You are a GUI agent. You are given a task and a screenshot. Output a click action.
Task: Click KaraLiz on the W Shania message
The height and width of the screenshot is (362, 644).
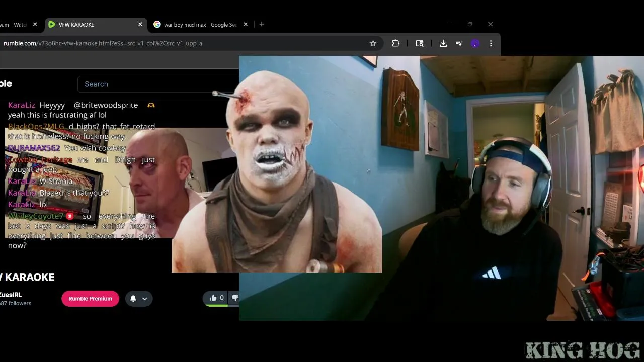(x=22, y=181)
